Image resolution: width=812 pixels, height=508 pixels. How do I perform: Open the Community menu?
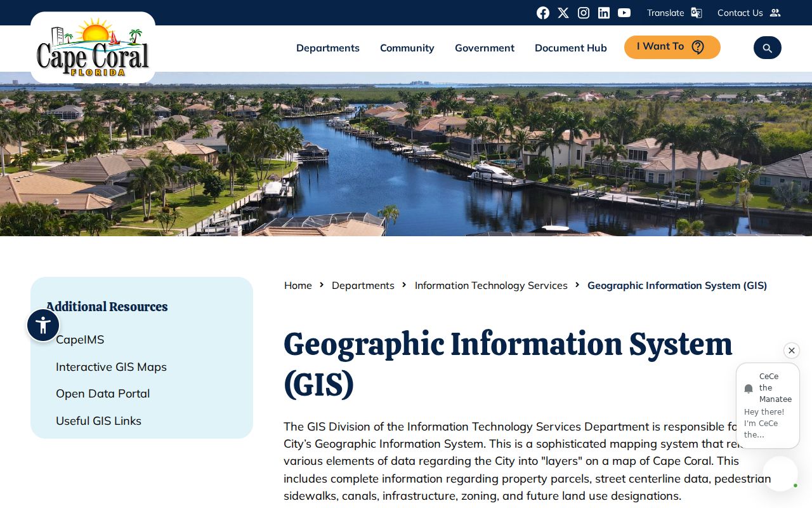point(407,48)
